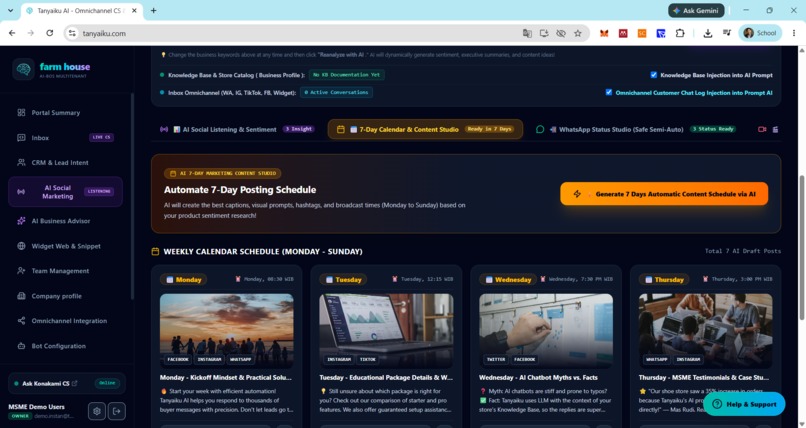Open the orange SC extension icon
The width and height of the screenshot is (806, 428).
642,33
